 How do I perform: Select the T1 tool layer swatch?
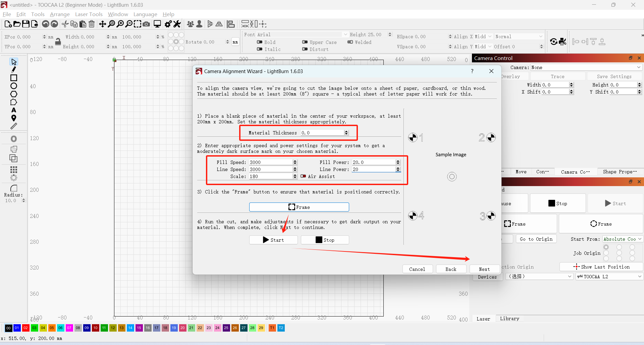tap(272, 328)
